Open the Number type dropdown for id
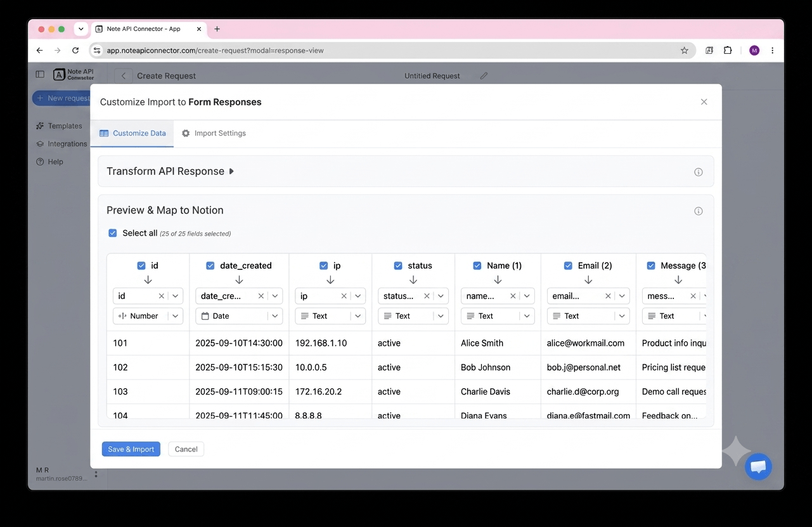812x527 pixels. pyautogui.click(x=148, y=316)
